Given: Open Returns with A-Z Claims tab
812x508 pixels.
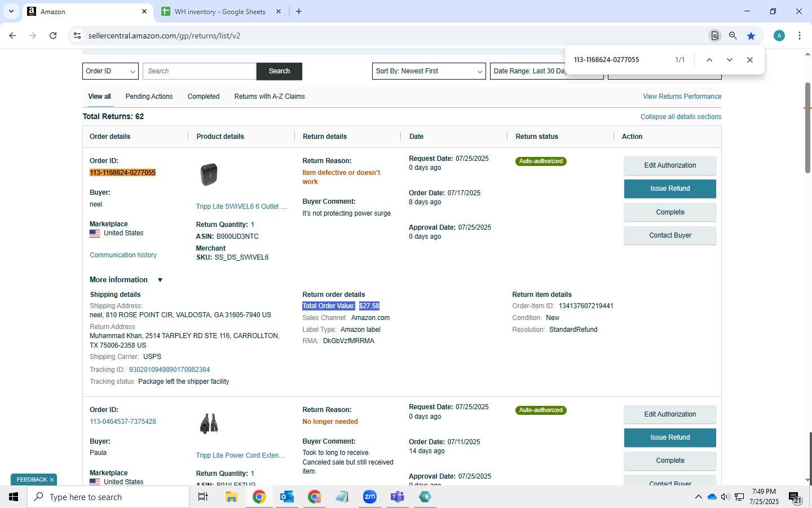Looking at the screenshot, I should [x=270, y=97].
